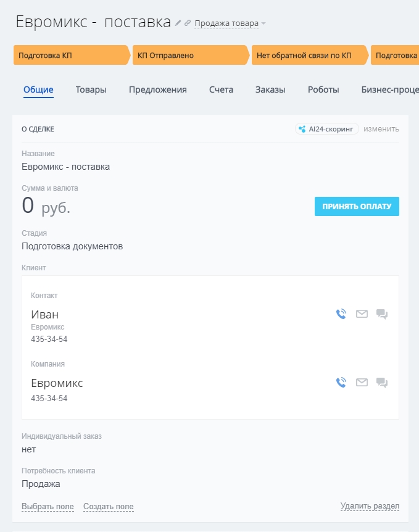
Task: Call company Евромикс via phone icon
Action: tap(341, 383)
